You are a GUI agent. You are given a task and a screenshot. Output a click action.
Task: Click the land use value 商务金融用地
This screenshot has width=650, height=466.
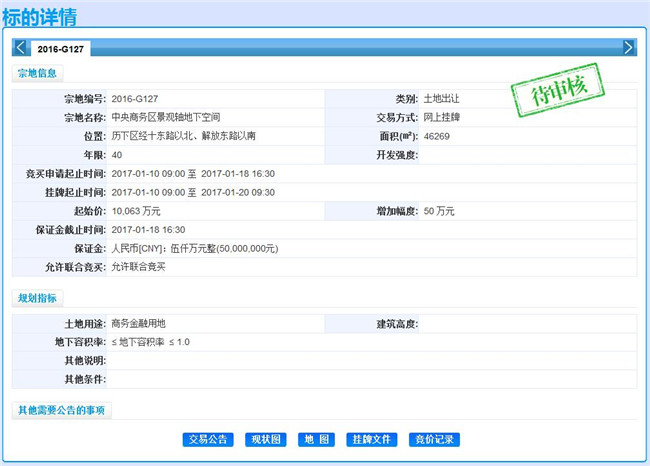(145, 324)
